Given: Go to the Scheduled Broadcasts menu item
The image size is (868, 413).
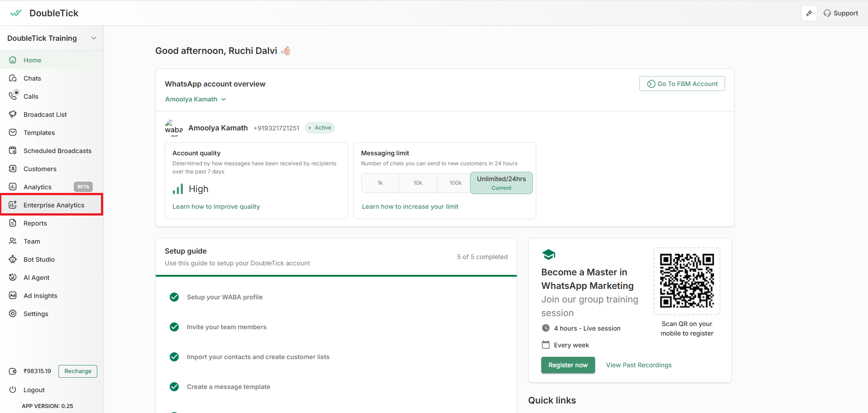Looking at the screenshot, I should point(57,151).
